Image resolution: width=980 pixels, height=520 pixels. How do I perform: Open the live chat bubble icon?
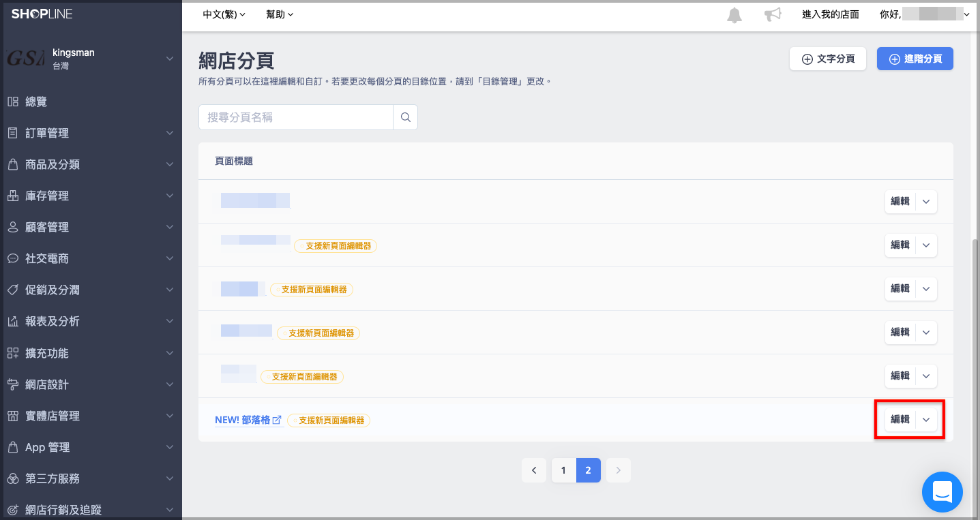click(x=942, y=492)
